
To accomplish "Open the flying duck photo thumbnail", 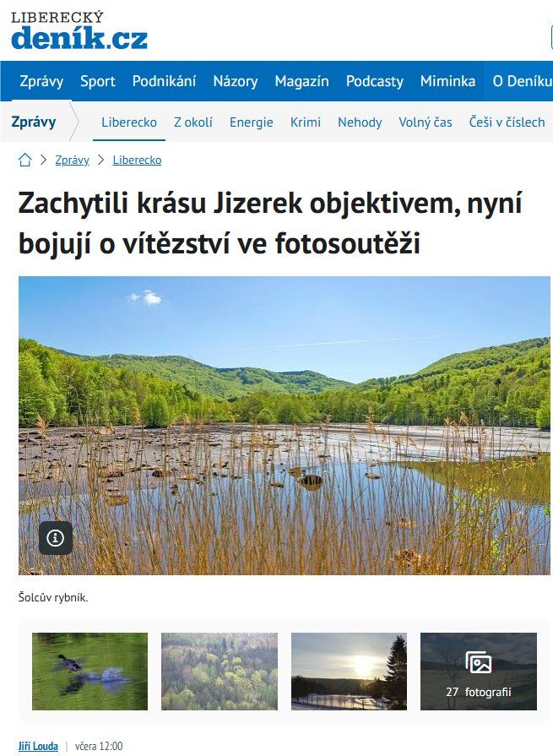I will coord(90,672).
